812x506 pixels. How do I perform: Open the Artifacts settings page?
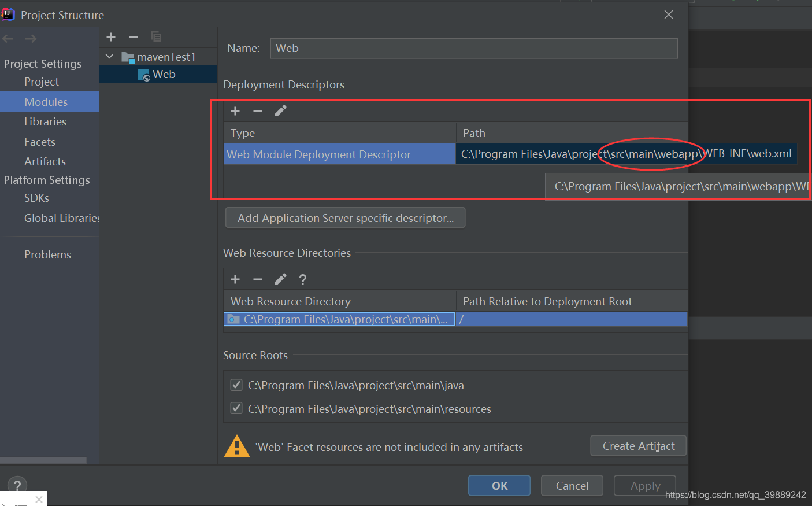(45, 161)
